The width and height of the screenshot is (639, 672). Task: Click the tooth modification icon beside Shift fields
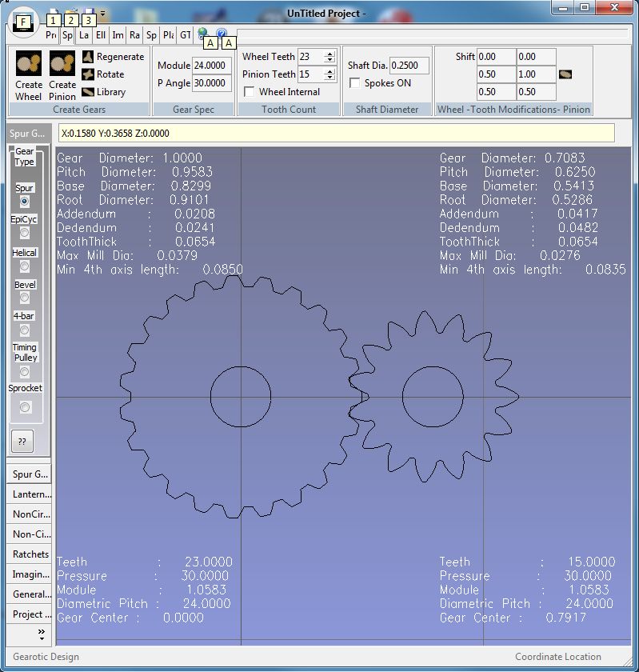pyautogui.click(x=565, y=74)
